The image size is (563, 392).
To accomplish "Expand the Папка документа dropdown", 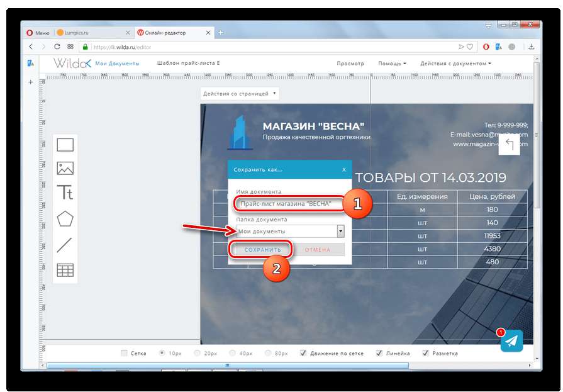I will 340,232.
